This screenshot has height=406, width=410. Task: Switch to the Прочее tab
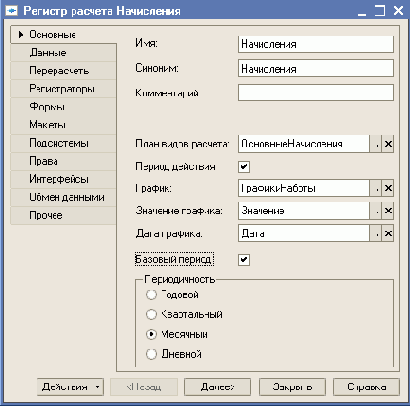coord(63,215)
